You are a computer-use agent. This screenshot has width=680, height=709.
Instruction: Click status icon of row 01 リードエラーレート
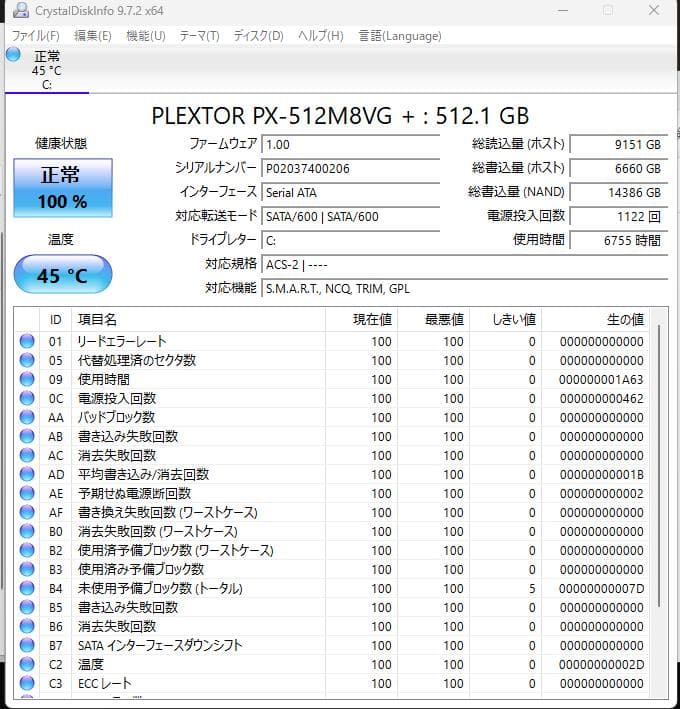[x=27, y=341]
